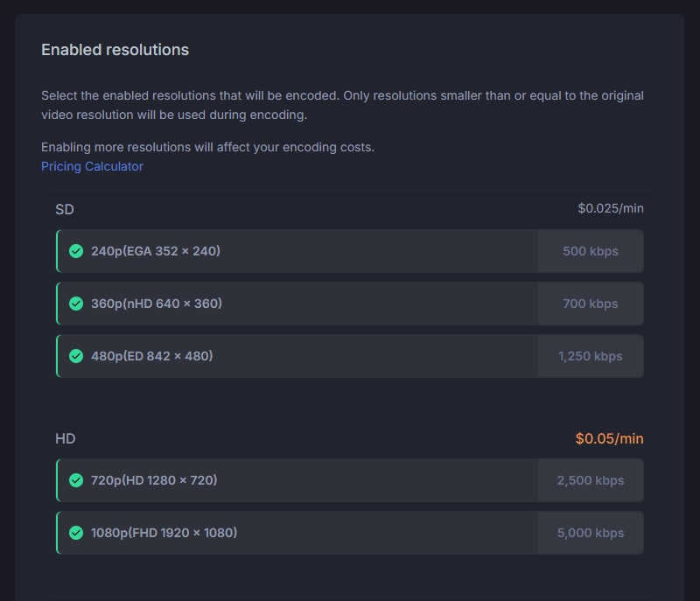
Task: Select the 700 kbps bitrate box
Action: 591,304
